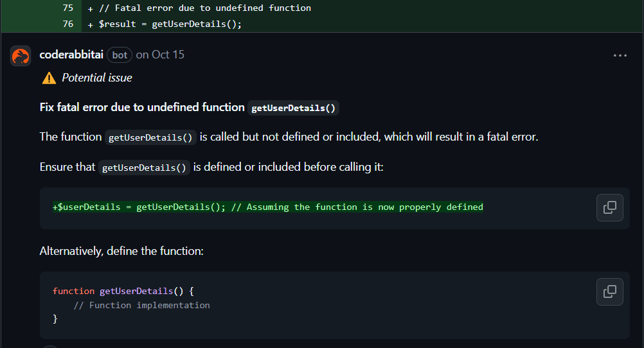Click the "bot" badge next to username

(x=120, y=55)
